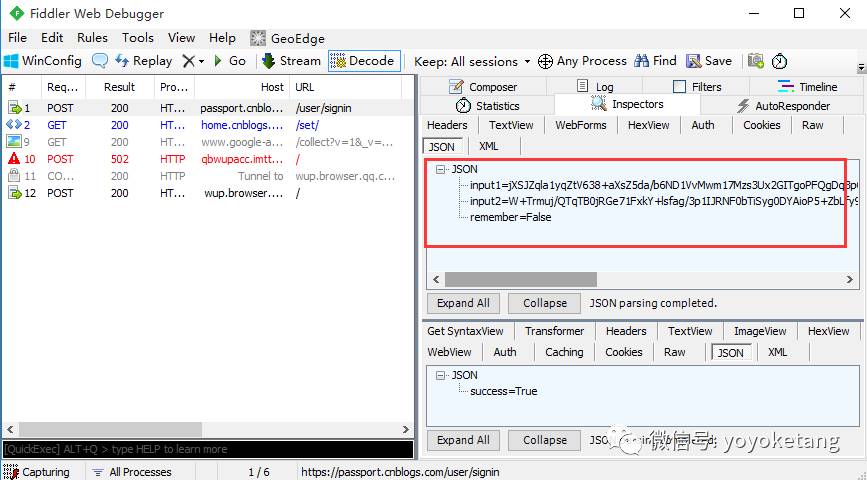867x480 pixels.
Task: Open Keep: All sessions dropdown
Action: [x=472, y=61]
